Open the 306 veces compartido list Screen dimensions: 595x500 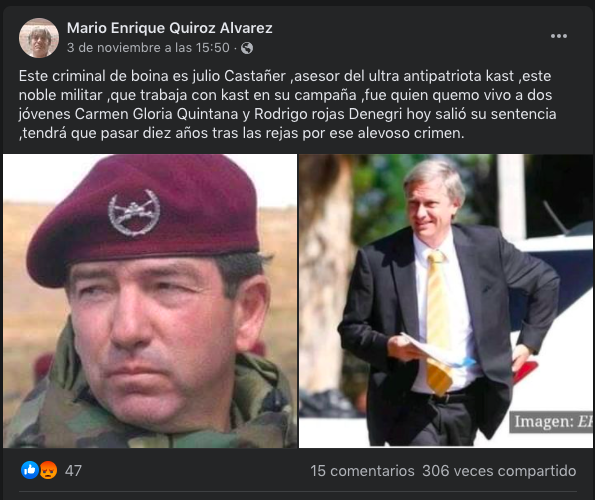[x=499, y=471]
